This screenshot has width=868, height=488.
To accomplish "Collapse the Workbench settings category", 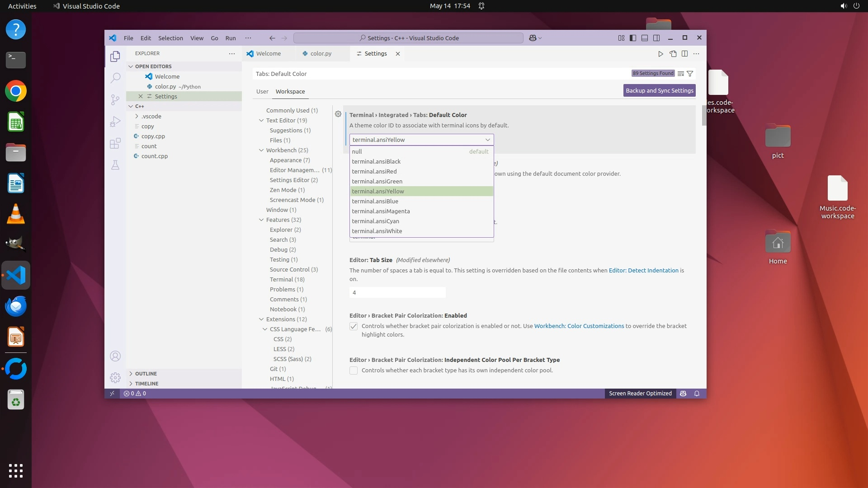I will pyautogui.click(x=261, y=150).
